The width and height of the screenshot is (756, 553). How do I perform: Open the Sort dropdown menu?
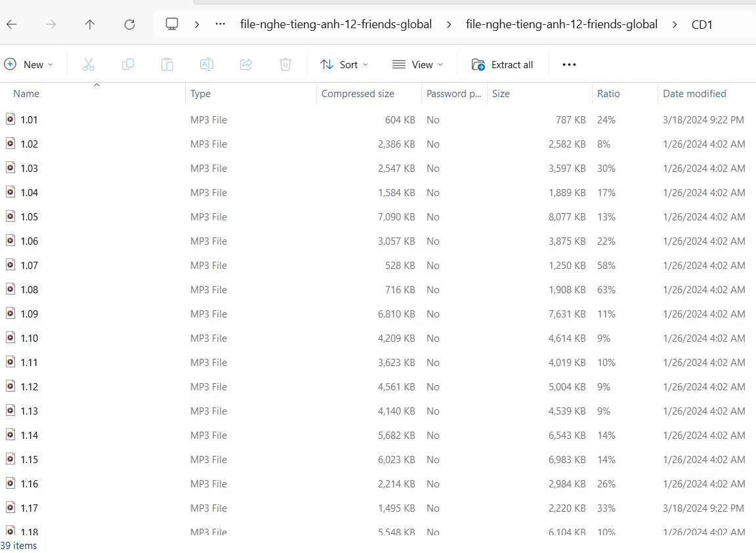tap(344, 64)
